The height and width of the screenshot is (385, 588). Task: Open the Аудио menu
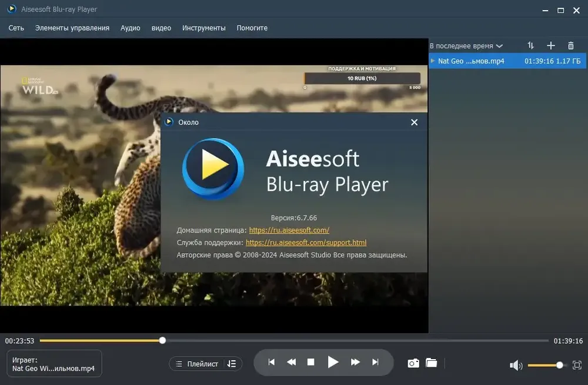pos(130,28)
